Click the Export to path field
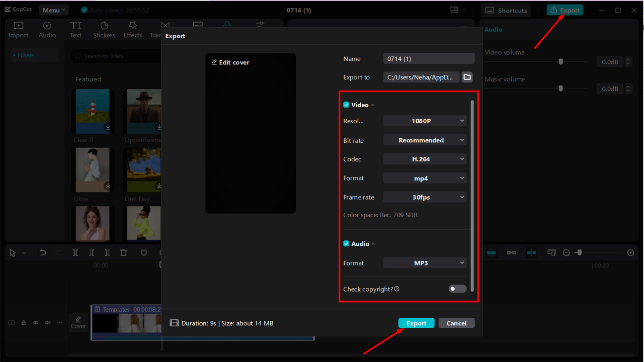 pos(421,77)
